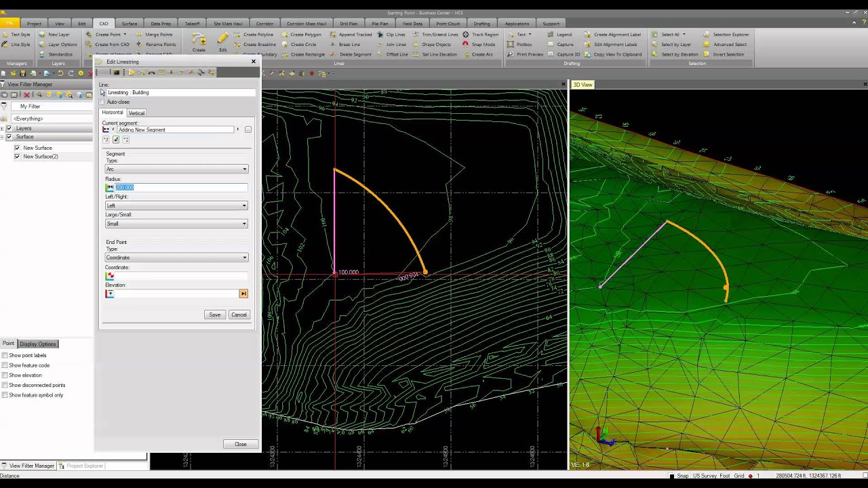This screenshot has height=488, width=868.
Task: Click the Snap Mode magnet icon
Action: point(466,45)
